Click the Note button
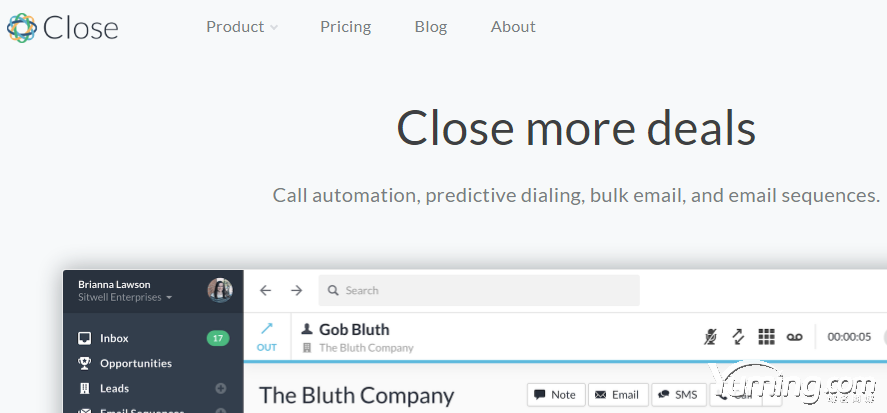Screen dimensions: 887x413 pyautogui.click(x=556, y=395)
